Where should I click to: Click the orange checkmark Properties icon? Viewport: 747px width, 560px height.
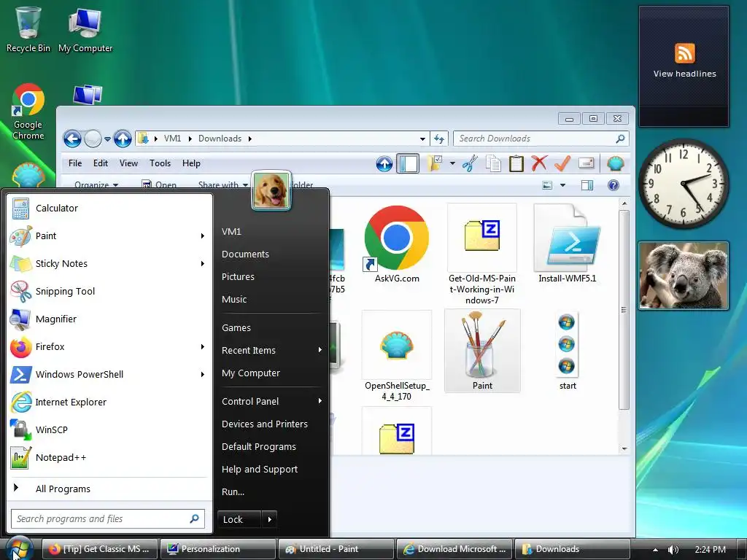click(x=562, y=163)
